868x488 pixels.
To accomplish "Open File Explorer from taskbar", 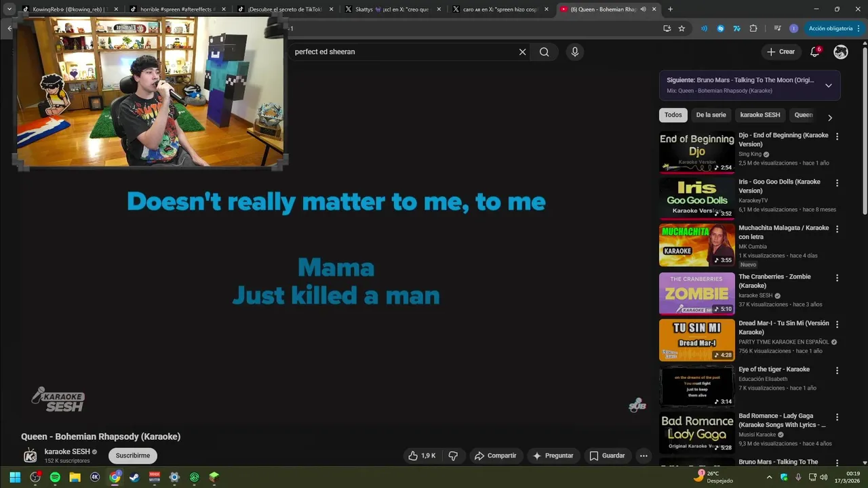I will tap(75, 477).
